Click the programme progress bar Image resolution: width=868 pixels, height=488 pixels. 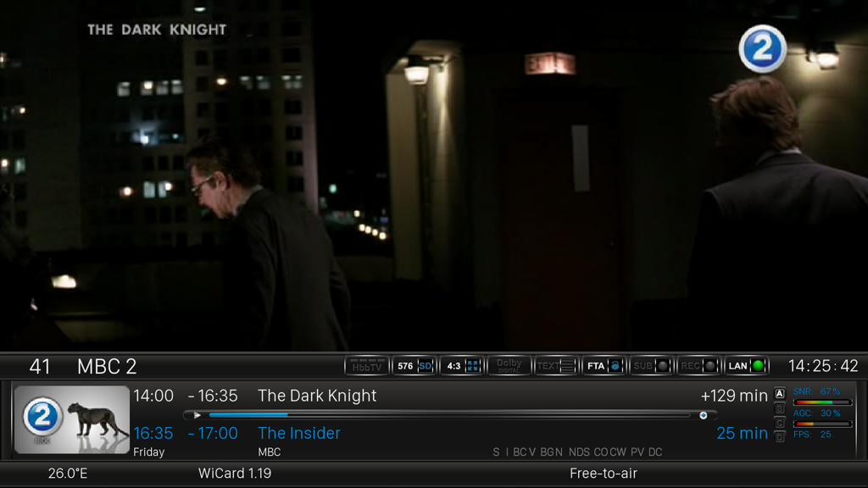tap(450, 415)
